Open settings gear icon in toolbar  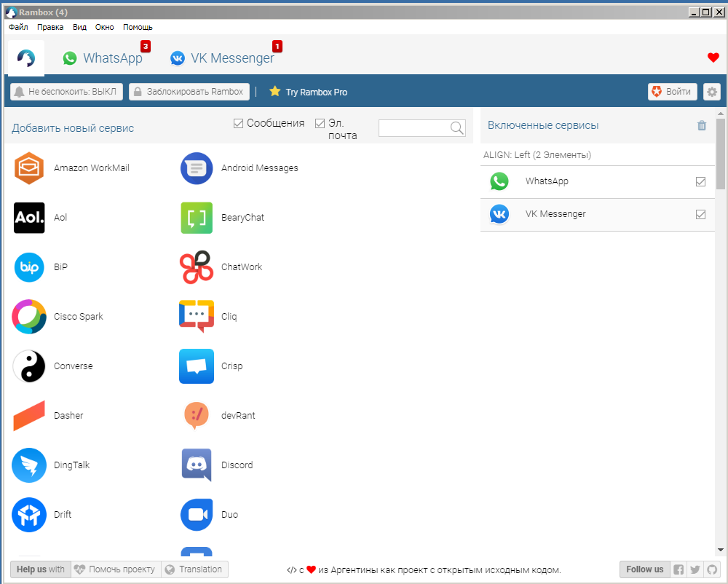(711, 92)
